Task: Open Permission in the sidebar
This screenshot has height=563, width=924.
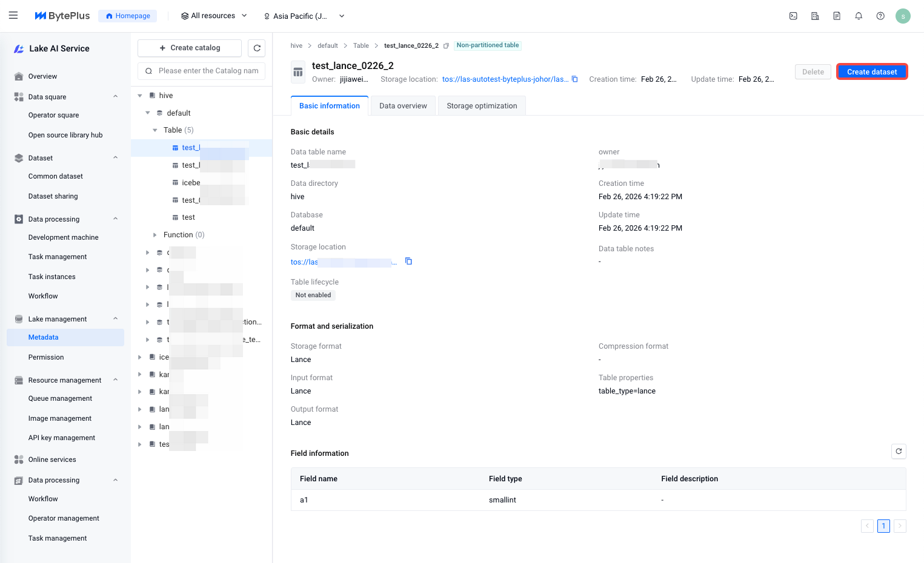Action: 46,358
